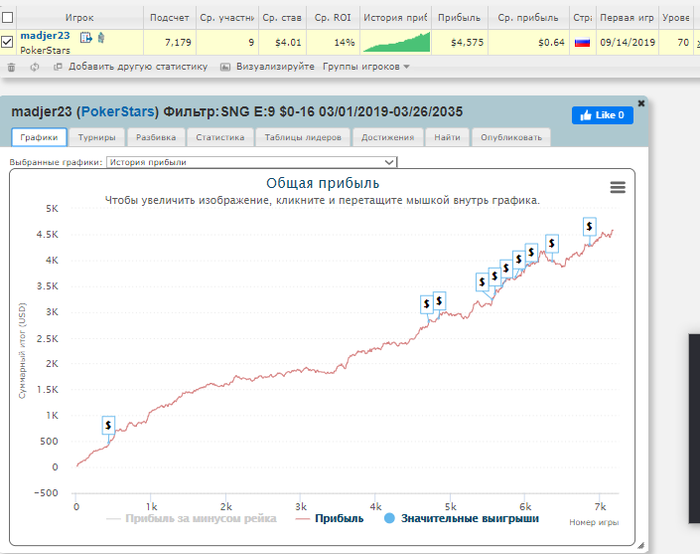Click the small player figure icon beside madjer23
The width and height of the screenshot is (700, 554).
(101, 37)
